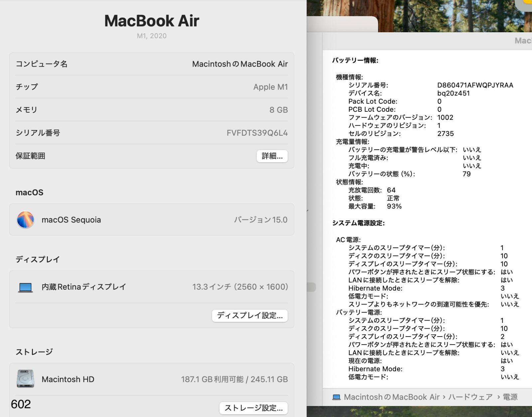The height and width of the screenshot is (417, 532).
Task: Click the Apple M1 chip value
Action: tap(270, 87)
